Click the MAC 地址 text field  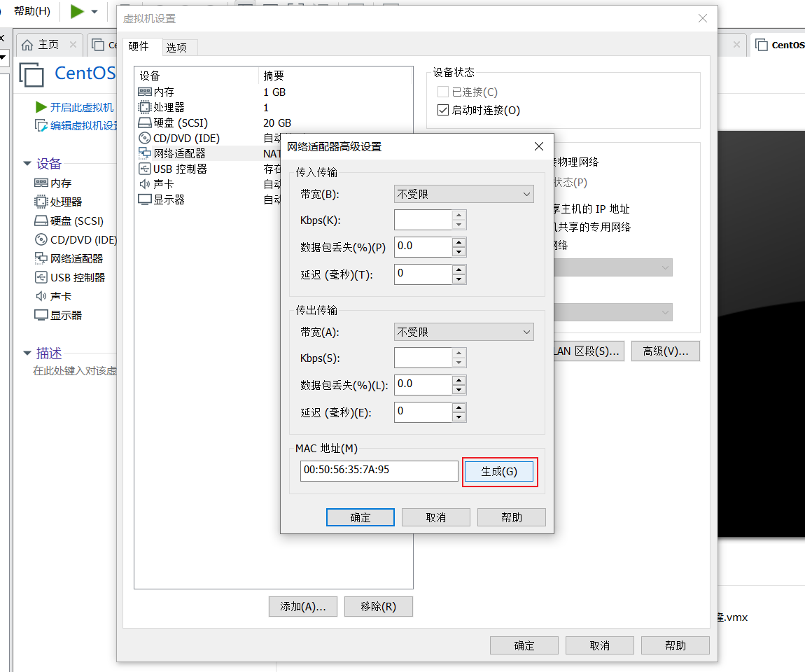click(379, 470)
